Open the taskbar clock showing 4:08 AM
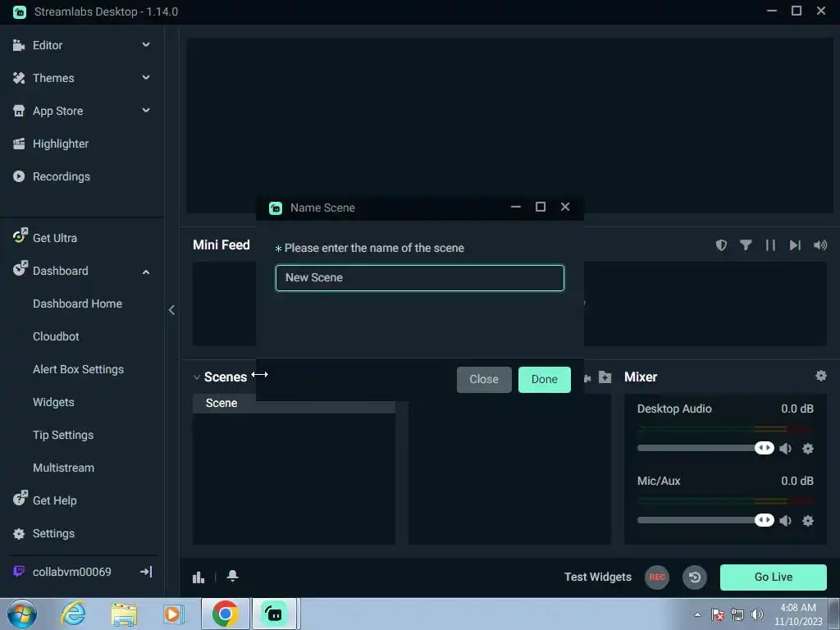Image resolution: width=840 pixels, height=630 pixels. tap(797, 614)
